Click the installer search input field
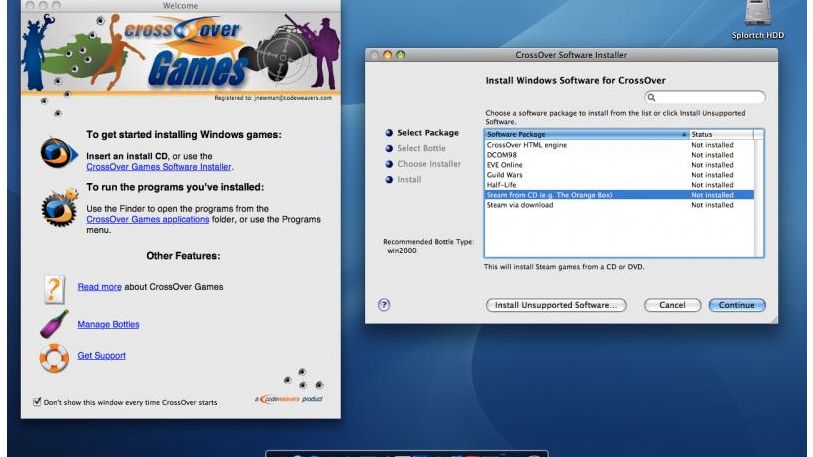Screen dimensions: 813x457 [x=705, y=98]
